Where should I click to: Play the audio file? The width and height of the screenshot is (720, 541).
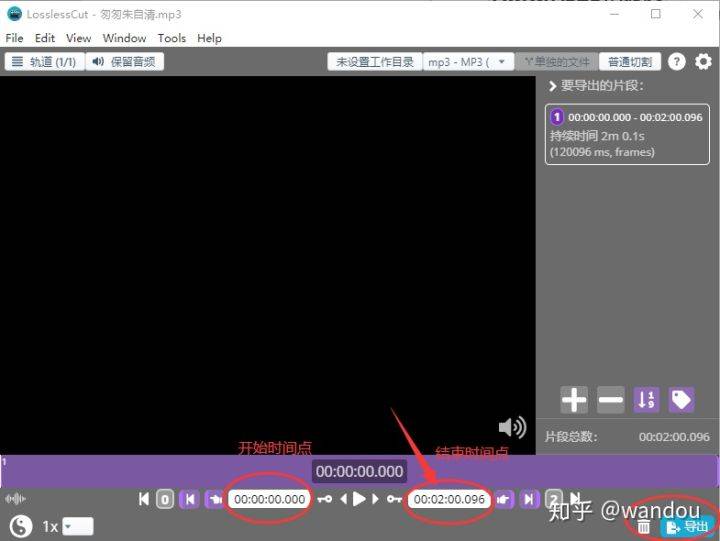coord(359,499)
